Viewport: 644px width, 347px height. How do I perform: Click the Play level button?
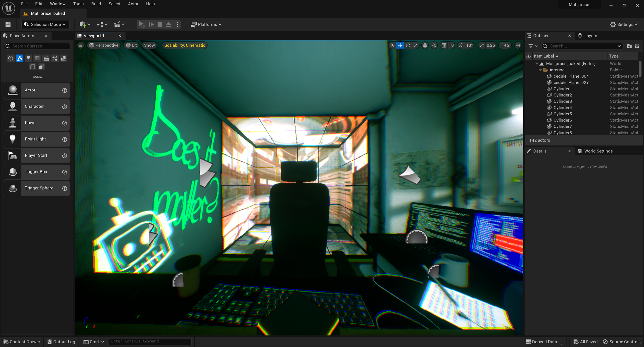[x=142, y=24]
